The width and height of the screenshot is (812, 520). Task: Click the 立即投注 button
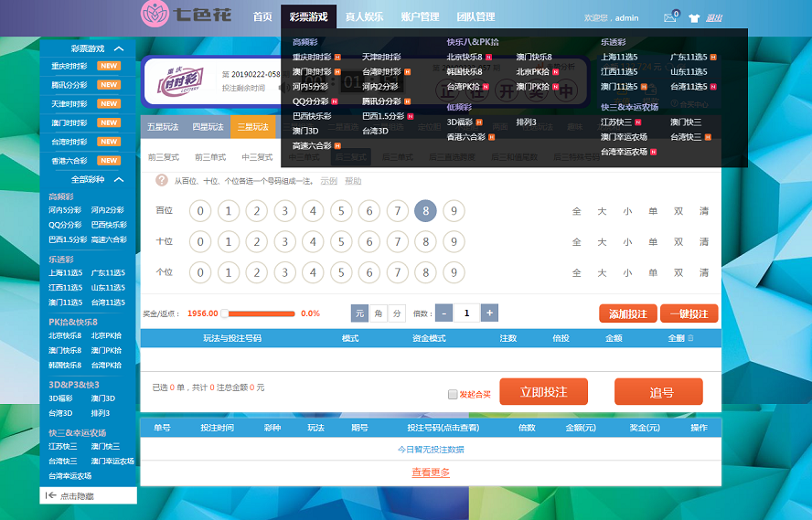pyautogui.click(x=544, y=392)
